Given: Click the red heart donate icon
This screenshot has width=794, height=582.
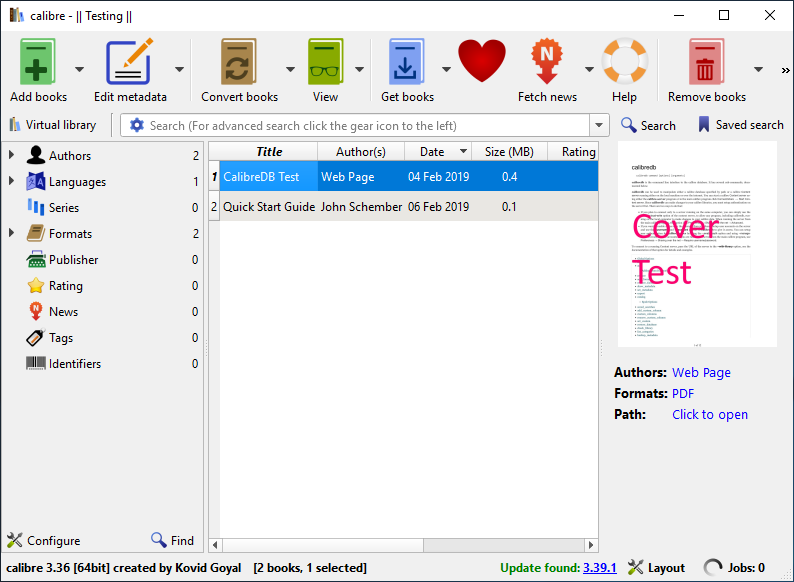Looking at the screenshot, I should click(x=482, y=61).
